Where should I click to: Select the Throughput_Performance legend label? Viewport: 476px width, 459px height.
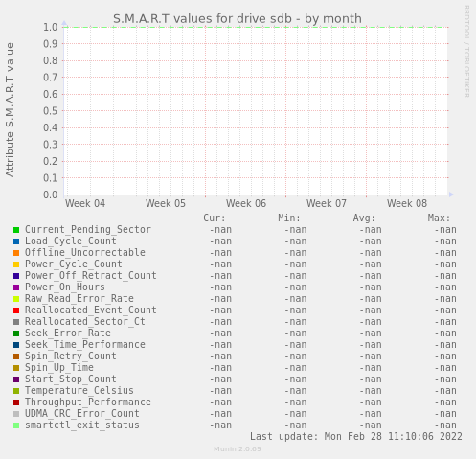(x=88, y=402)
